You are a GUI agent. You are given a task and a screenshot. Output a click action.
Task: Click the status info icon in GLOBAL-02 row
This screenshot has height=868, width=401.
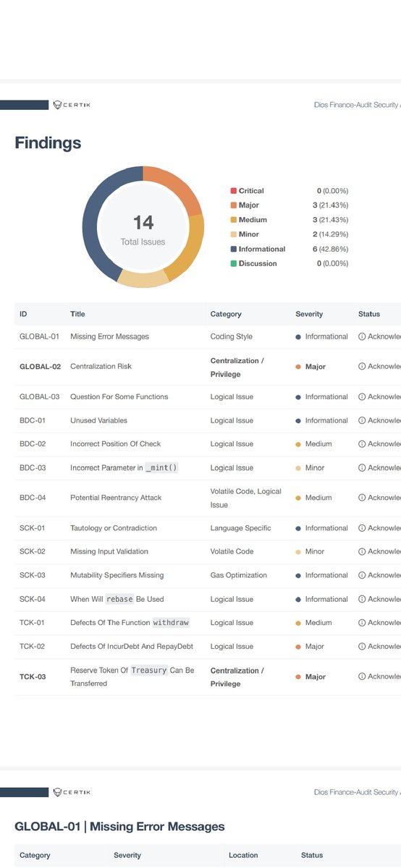point(362,367)
